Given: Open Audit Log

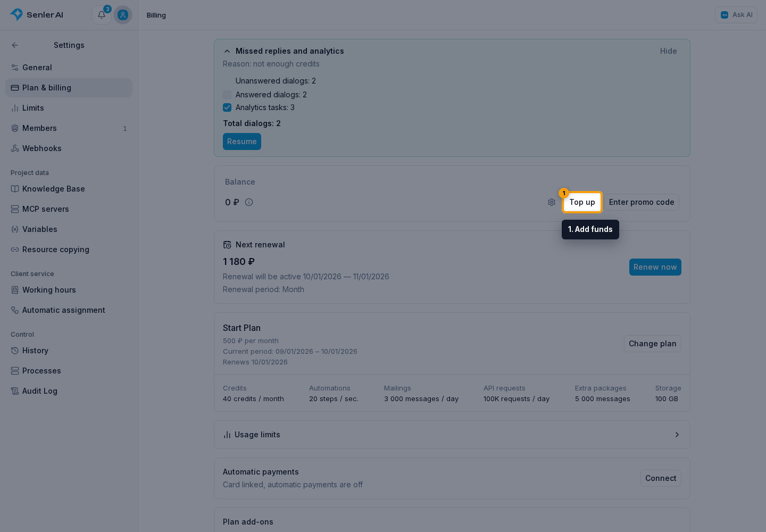Looking at the screenshot, I should (69, 391).
